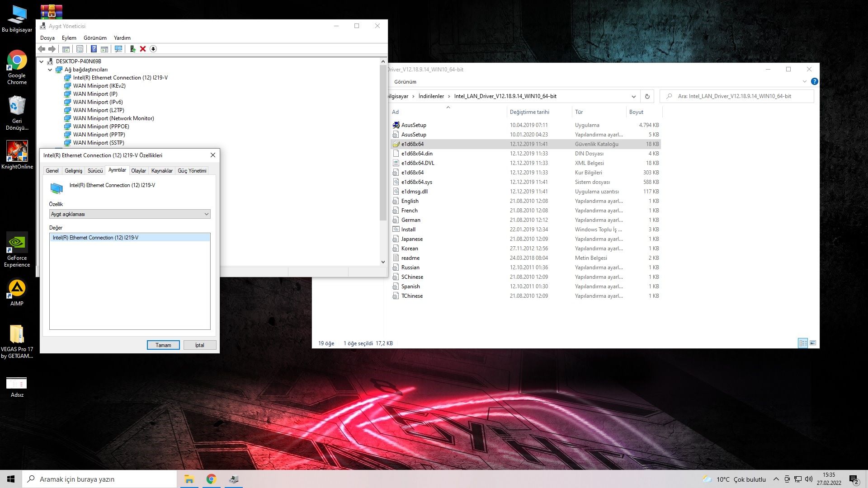Click the red X uninstall device icon

tap(143, 49)
